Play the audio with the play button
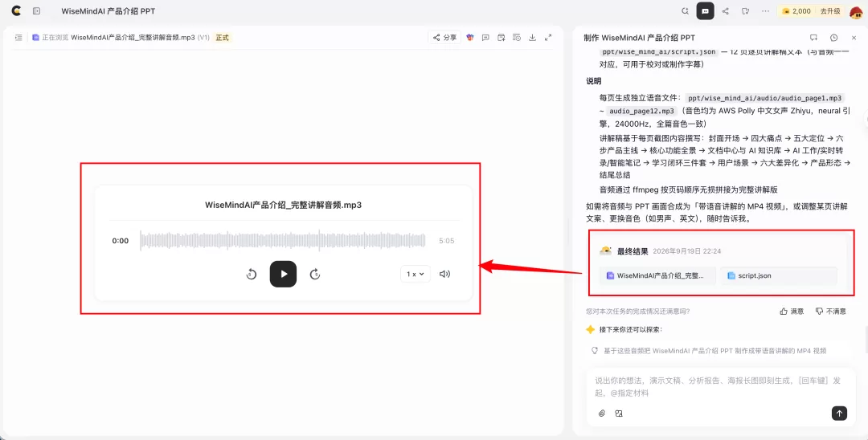868x440 pixels. click(284, 274)
